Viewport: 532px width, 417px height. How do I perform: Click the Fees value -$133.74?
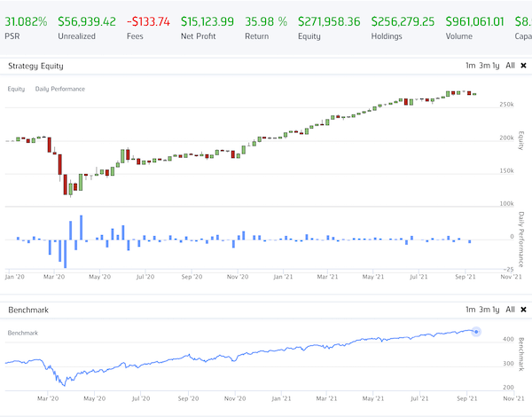(149, 21)
